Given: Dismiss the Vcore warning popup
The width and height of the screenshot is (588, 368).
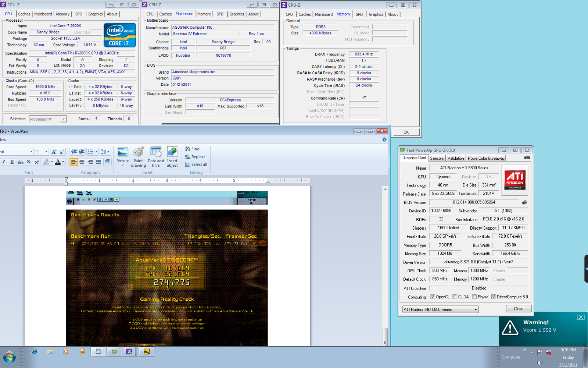Looking at the screenshot, I should point(581,317).
